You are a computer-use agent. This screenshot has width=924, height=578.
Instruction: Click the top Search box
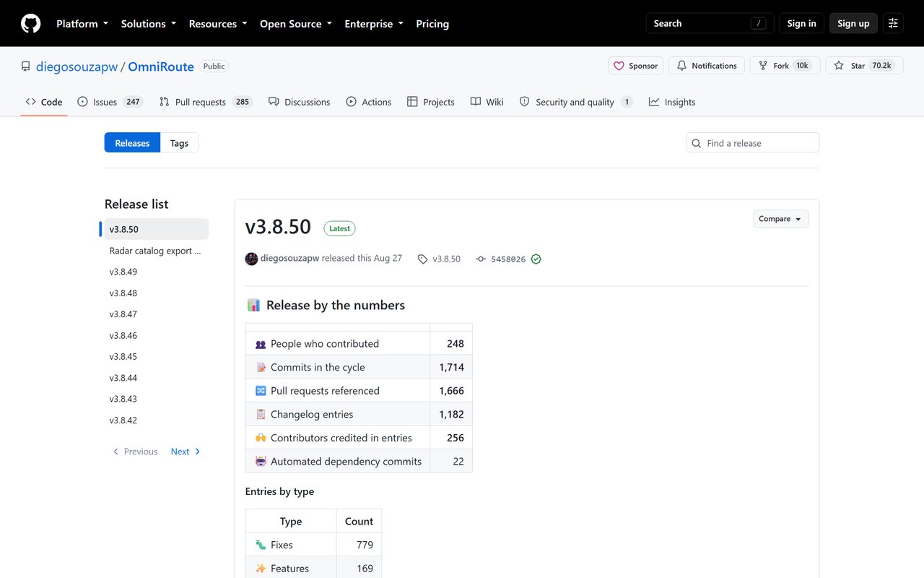pos(710,23)
